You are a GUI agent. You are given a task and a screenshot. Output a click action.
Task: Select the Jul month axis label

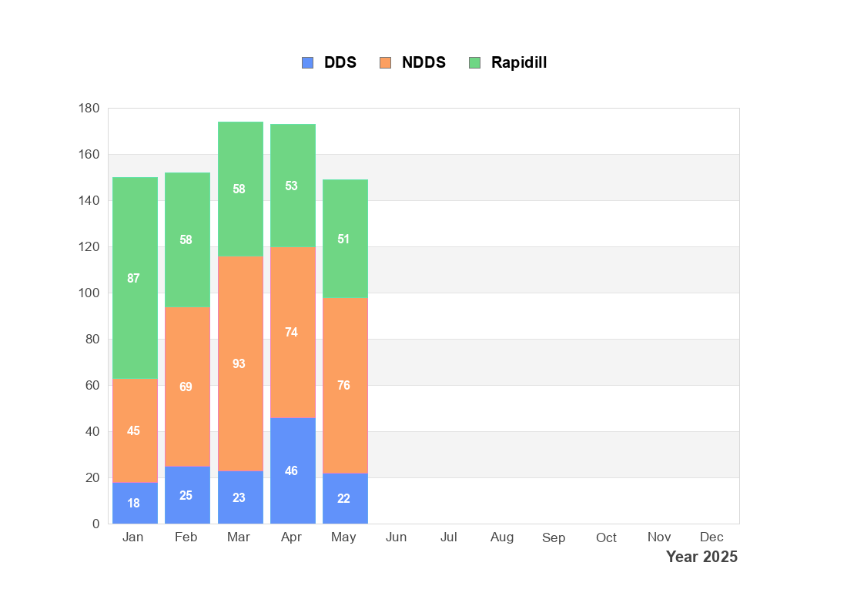tap(449, 537)
